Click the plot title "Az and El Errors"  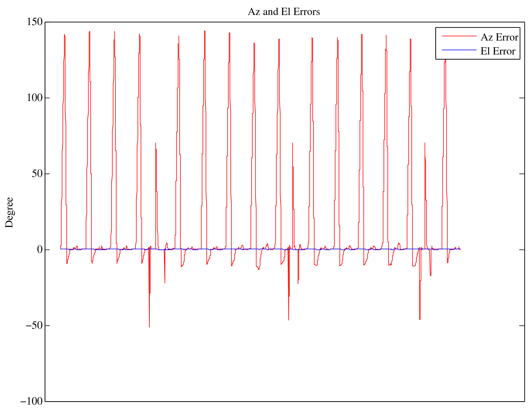point(284,12)
